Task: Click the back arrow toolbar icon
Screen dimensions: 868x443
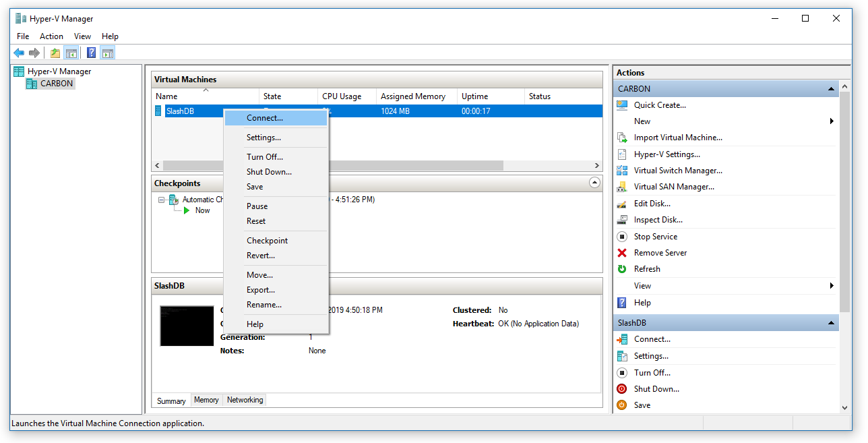Action: 19,53
